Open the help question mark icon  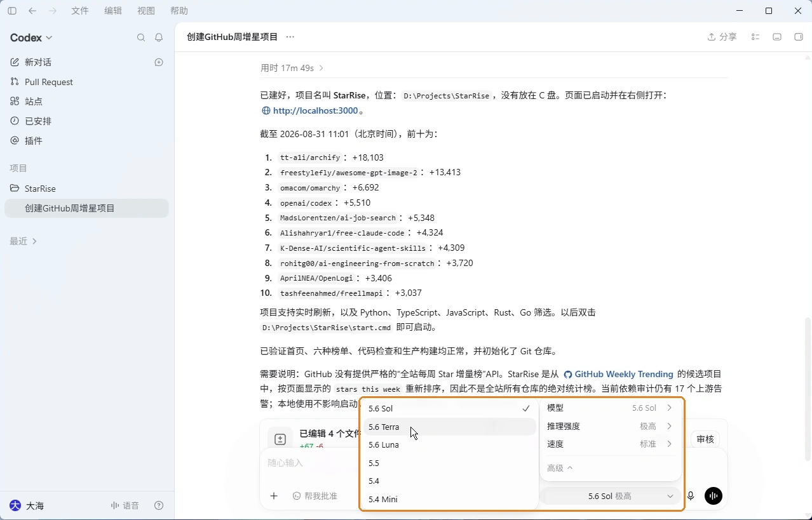(x=159, y=505)
